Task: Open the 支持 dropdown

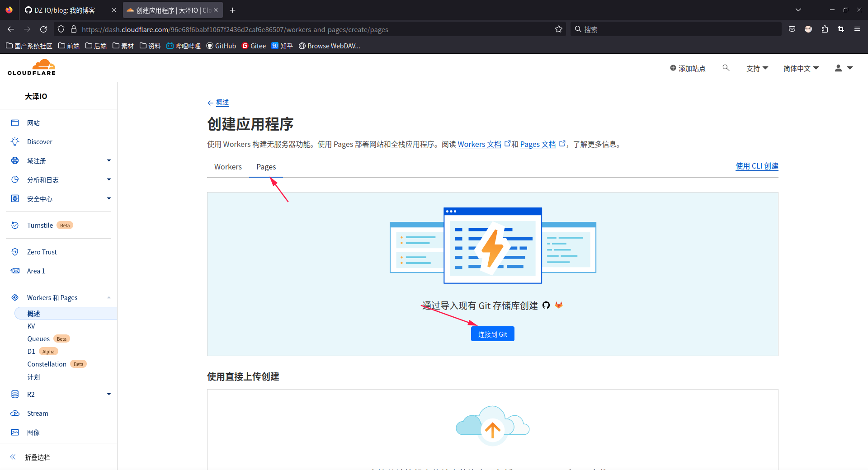Action: click(x=757, y=68)
